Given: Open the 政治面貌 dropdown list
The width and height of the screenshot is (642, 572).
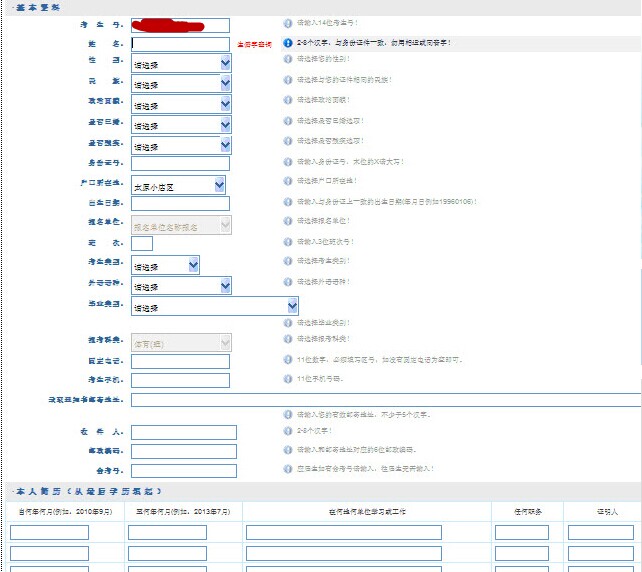Looking at the screenshot, I should click(181, 105).
